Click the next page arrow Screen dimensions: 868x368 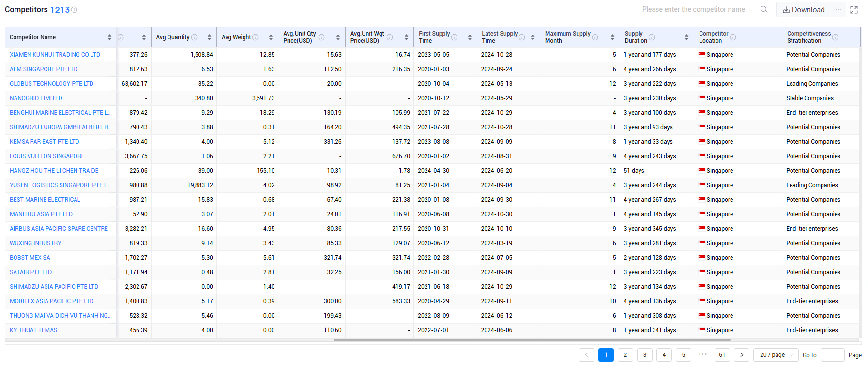click(742, 355)
